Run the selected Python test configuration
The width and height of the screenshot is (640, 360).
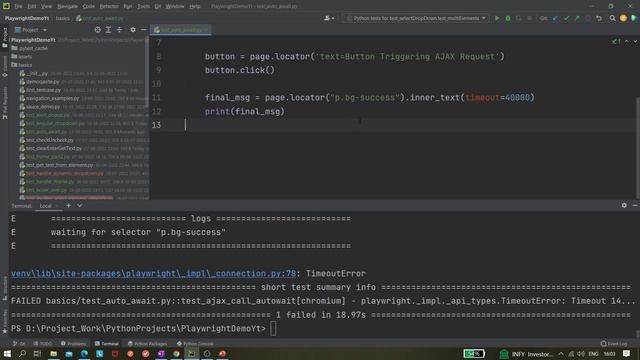tap(497, 18)
